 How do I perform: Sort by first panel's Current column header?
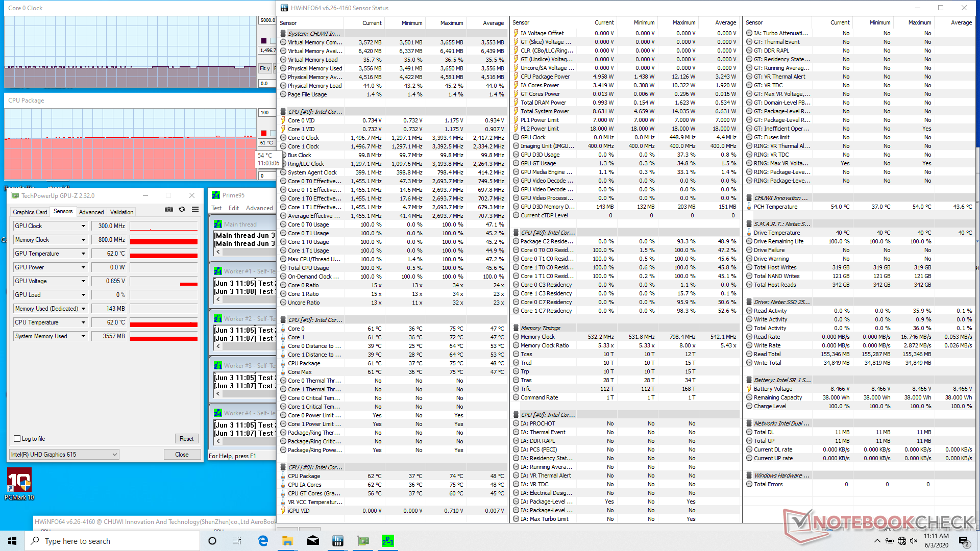pos(372,23)
